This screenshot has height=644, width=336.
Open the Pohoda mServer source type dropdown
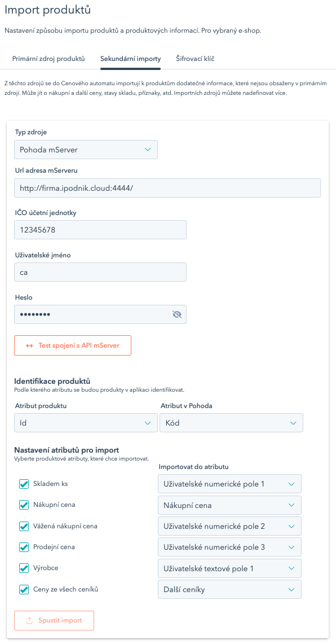click(x=86, y=150)
